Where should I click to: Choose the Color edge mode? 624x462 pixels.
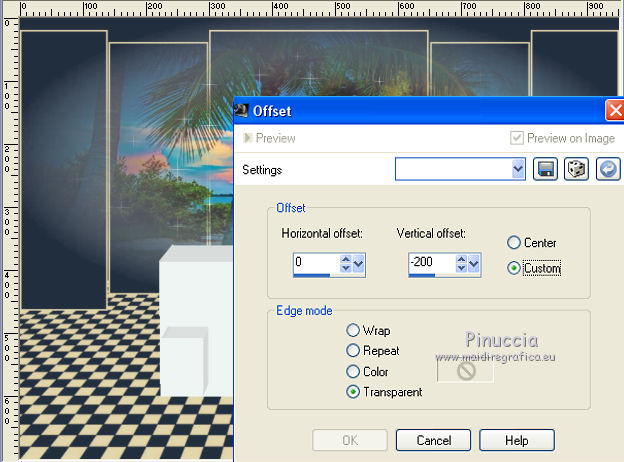(353, 371)
